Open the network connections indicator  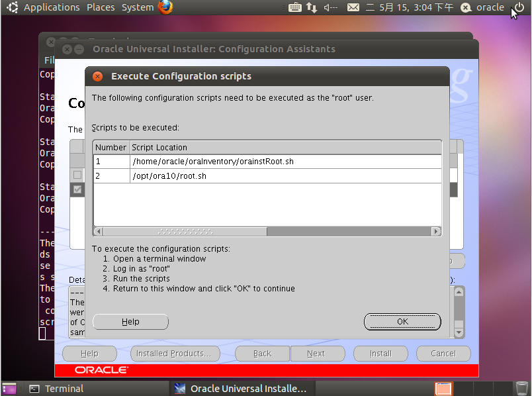[312, 7]
